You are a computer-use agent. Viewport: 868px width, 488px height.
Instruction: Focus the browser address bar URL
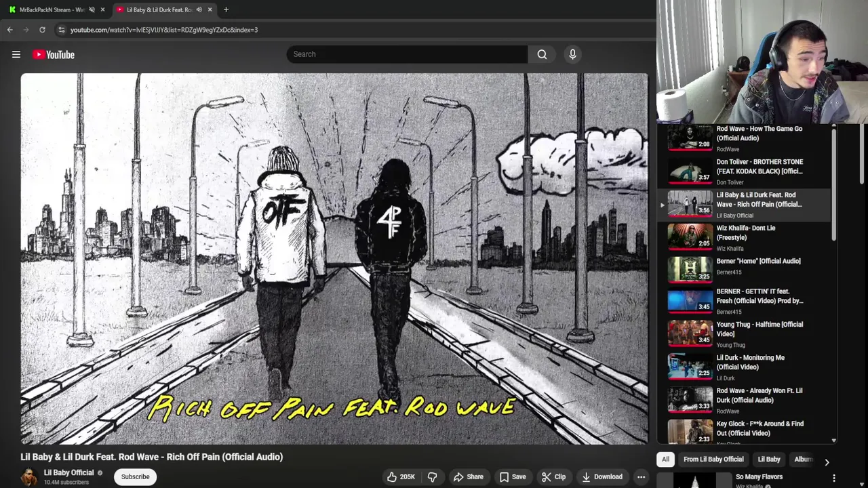163,30
